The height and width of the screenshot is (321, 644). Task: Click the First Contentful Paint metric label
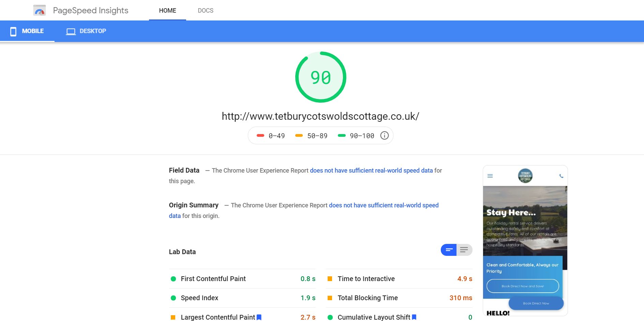tap(213, 279)
